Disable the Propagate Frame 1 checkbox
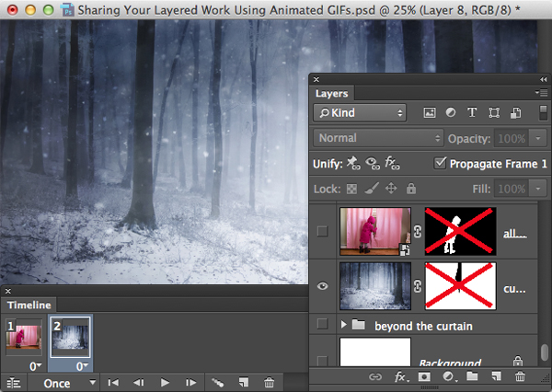This screenshot has height=392, width=552. point(441,163)
